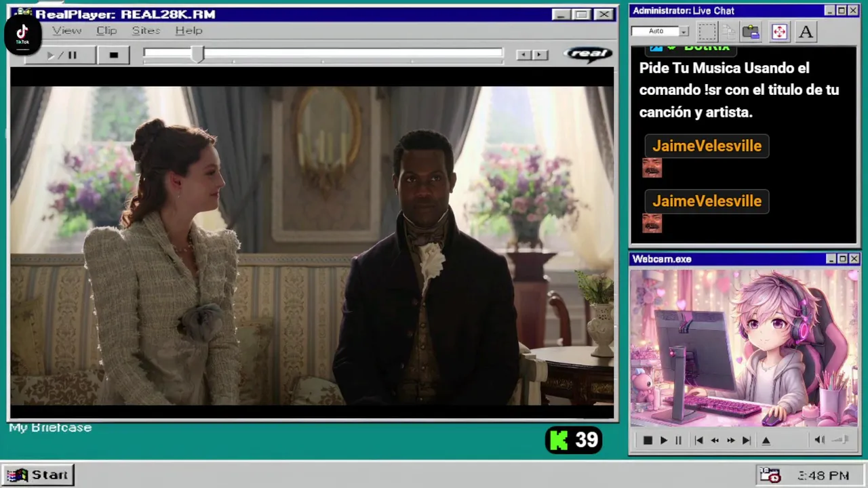
Task: Click the emote under second JaimeVelesville
Action: click(652, 224)
